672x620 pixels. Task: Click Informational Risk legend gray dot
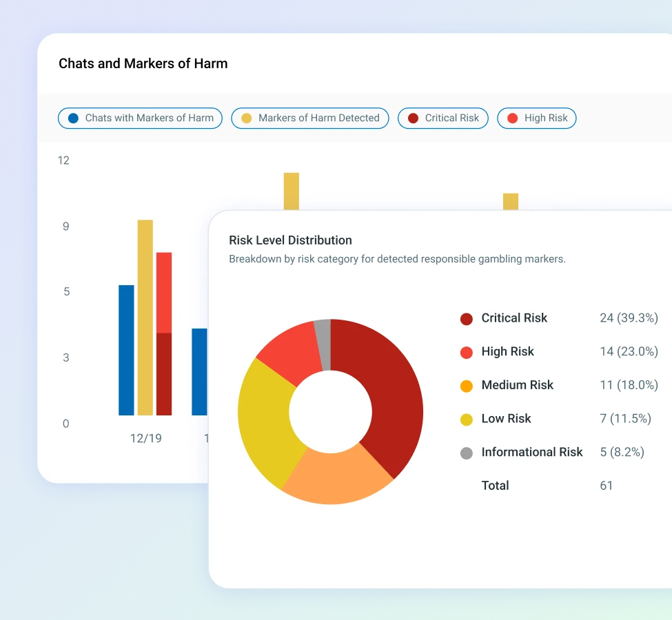pos(467,453)
